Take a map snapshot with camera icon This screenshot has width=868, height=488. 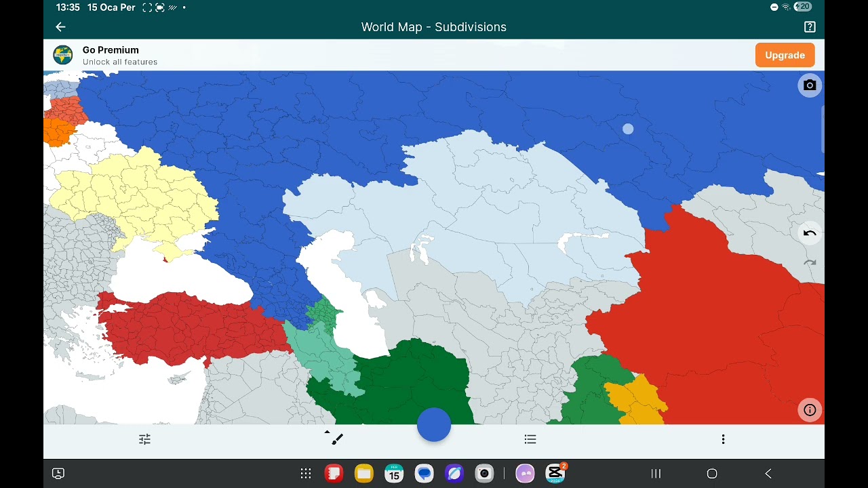click(810, 85)
